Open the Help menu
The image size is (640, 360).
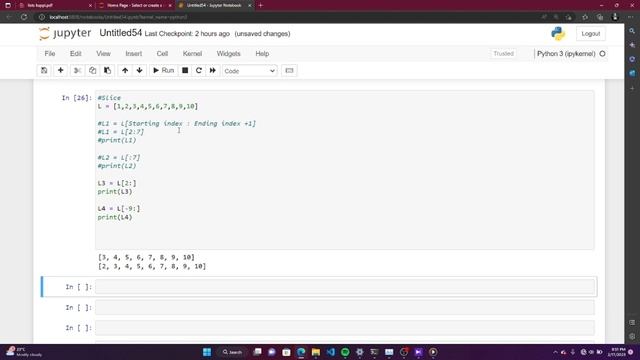pyautogui.click(x=262, y=53)
